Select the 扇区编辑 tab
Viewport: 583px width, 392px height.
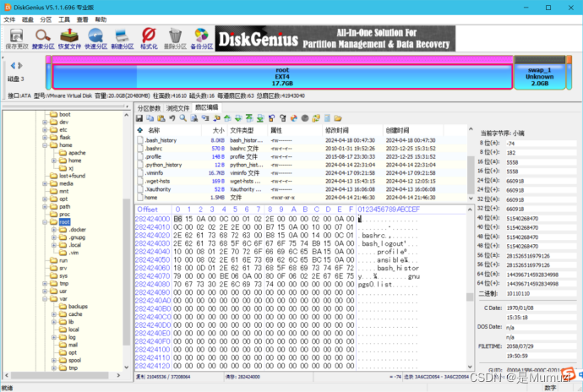[207, 107]
